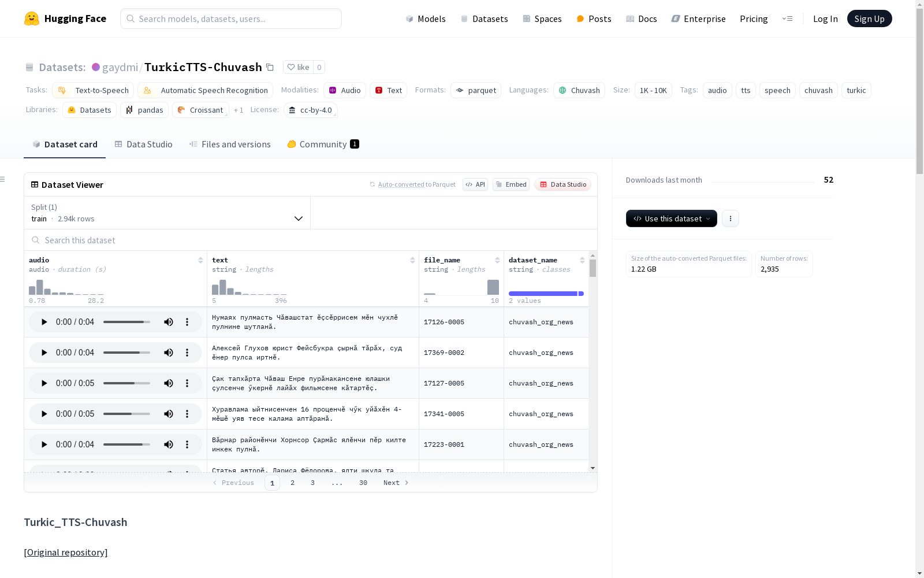Go to page 2 of the dataset
Image resolution: width=924 pixels, height=578 pixels.
(x=293, y=483)
